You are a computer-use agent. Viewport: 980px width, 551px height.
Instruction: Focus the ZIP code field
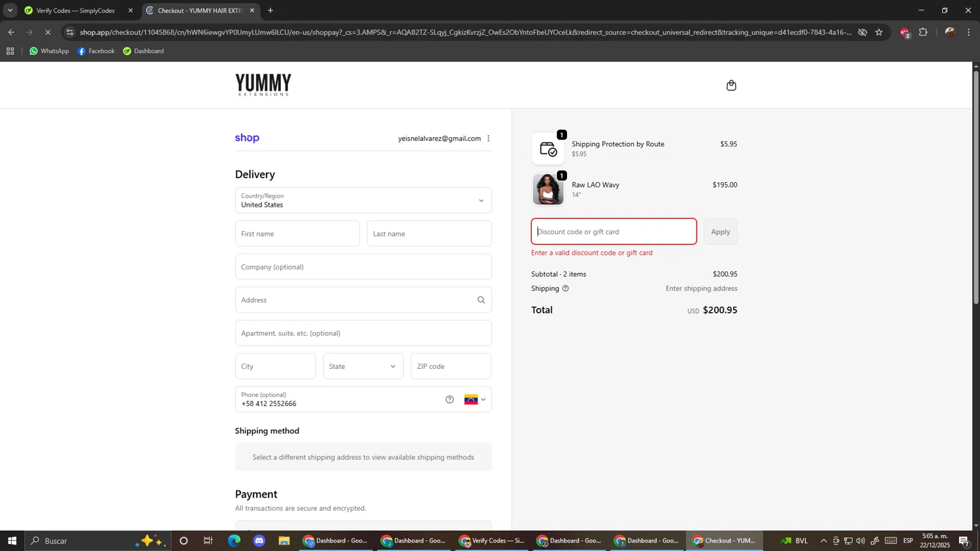click(451, 366)
